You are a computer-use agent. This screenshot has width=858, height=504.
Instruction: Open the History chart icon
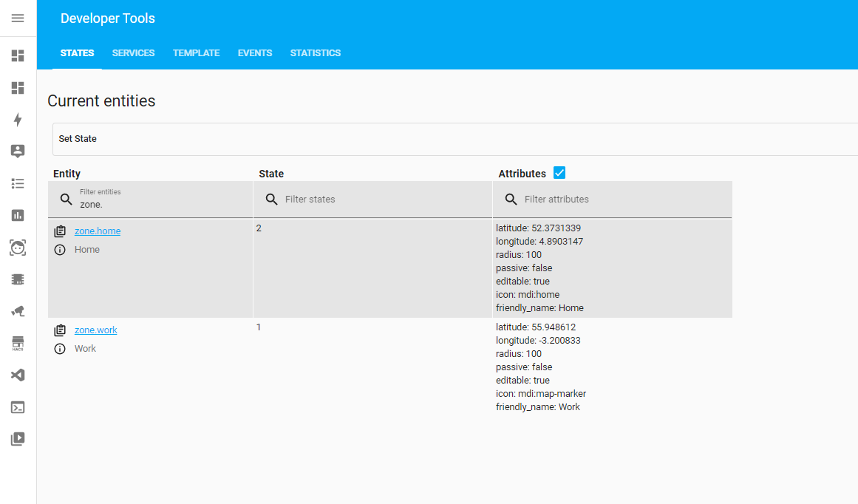(x=18, y=215)
